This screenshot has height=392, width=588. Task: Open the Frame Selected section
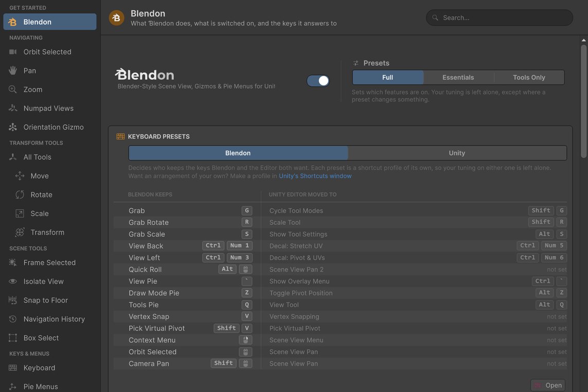pos(50,262)
